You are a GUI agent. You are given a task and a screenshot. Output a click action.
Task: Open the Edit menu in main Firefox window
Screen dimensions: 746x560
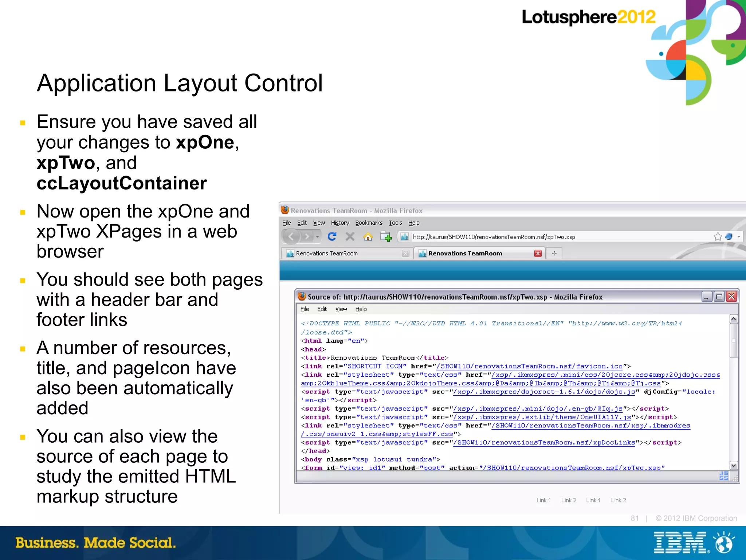click(x=302, y=223)
